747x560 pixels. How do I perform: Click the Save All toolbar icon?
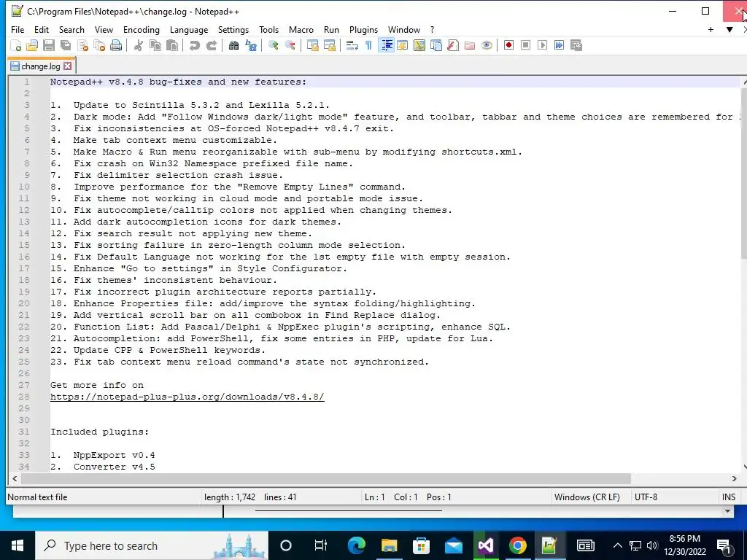click(65, 46)
